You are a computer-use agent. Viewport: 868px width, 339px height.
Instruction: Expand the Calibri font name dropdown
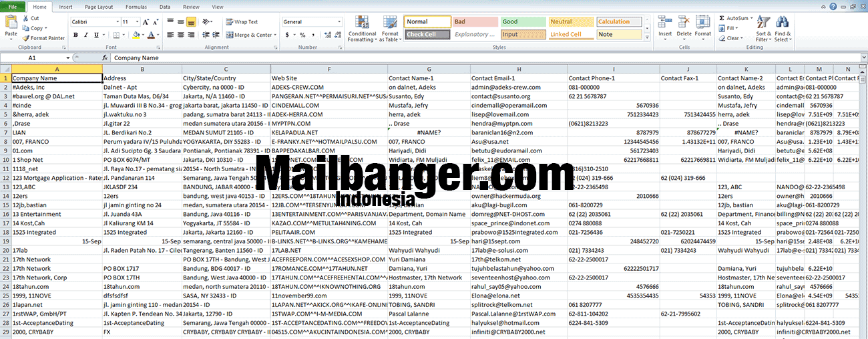116,22
